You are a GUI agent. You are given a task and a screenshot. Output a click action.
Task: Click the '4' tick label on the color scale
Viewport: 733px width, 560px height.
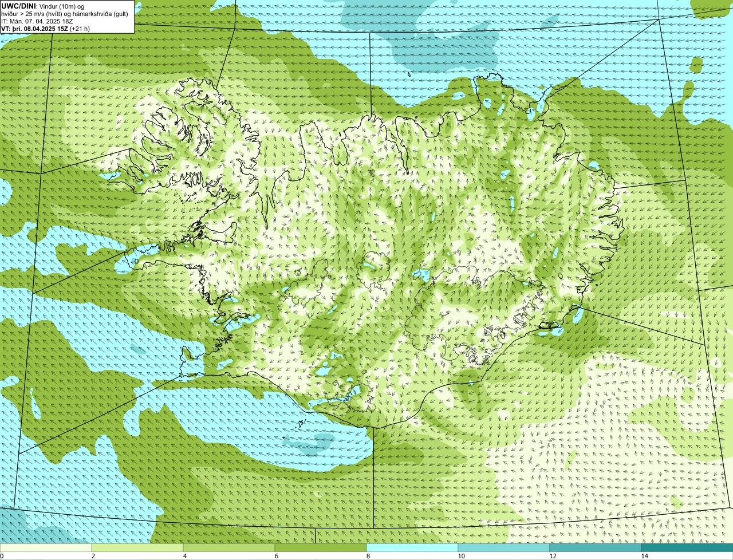(x=184, y=556)
